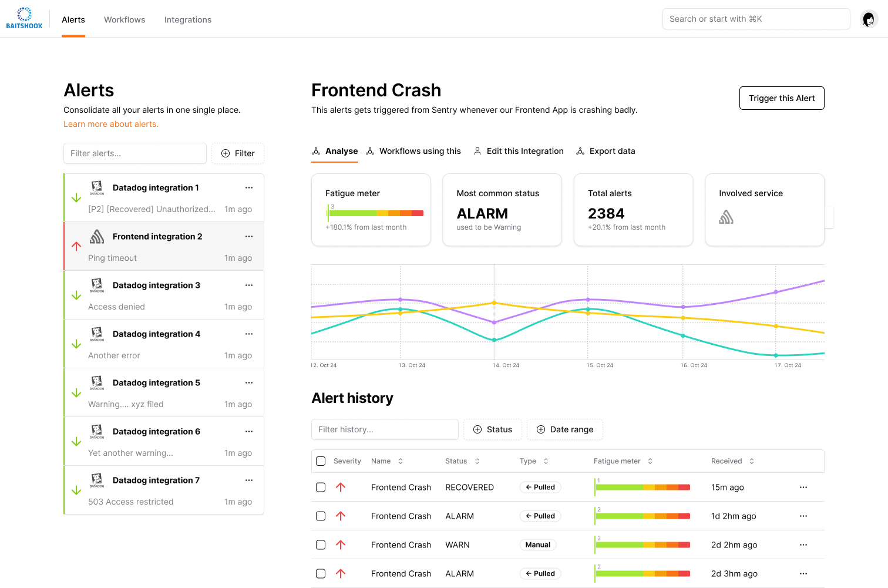The height and width of the screenshot is (588, 888).
Task: Click the Filter history input field
Action: click(385, 429)
